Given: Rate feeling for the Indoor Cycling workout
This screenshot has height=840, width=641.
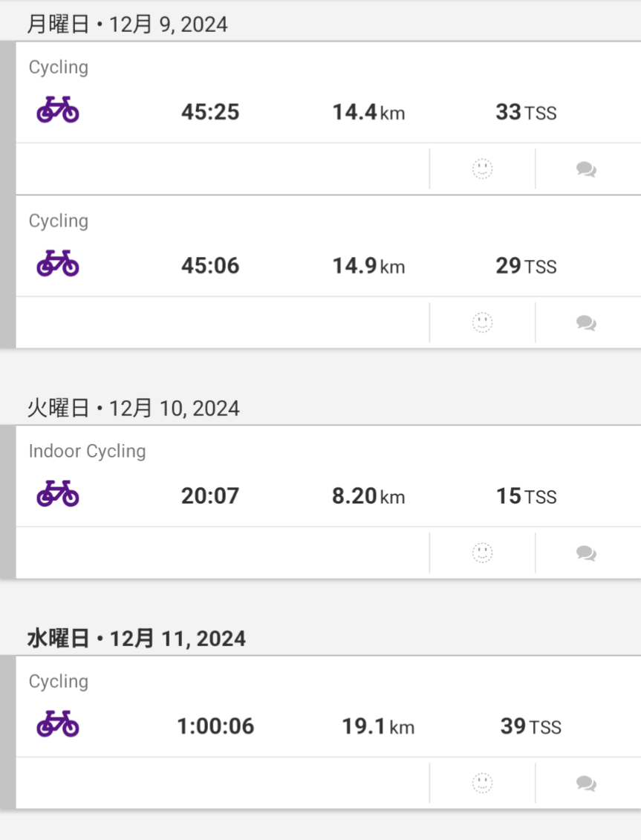Looking at the screenshot, I should pyautogui.click(x=483, y=553).
